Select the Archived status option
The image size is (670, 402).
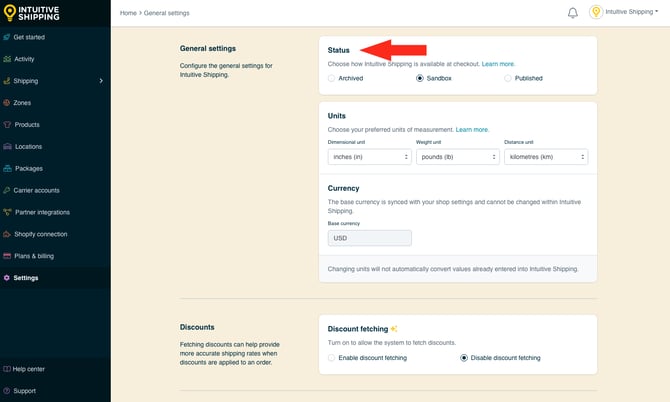(x=331, y=78)
